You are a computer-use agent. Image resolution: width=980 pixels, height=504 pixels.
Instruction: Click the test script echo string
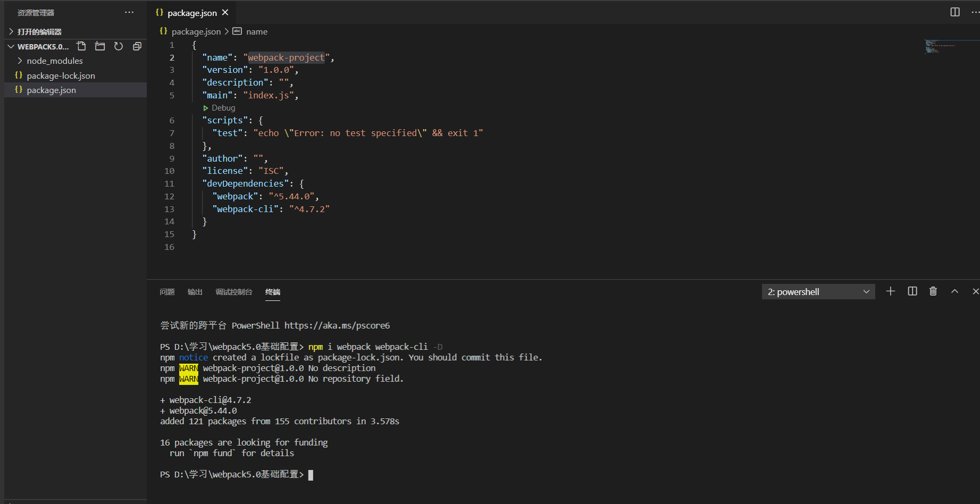[368, 133]
